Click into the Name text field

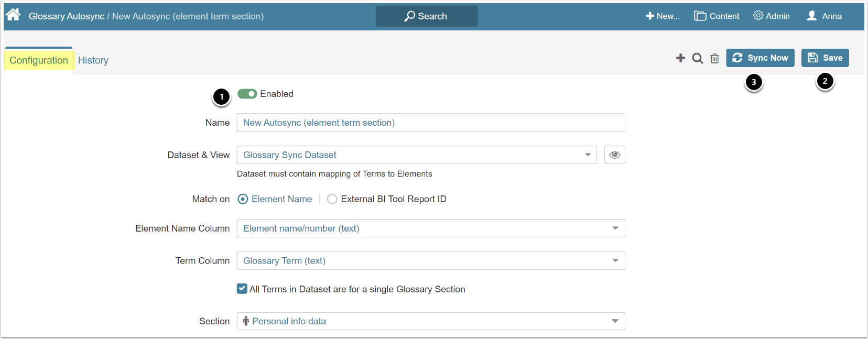(x=430, y=123)
